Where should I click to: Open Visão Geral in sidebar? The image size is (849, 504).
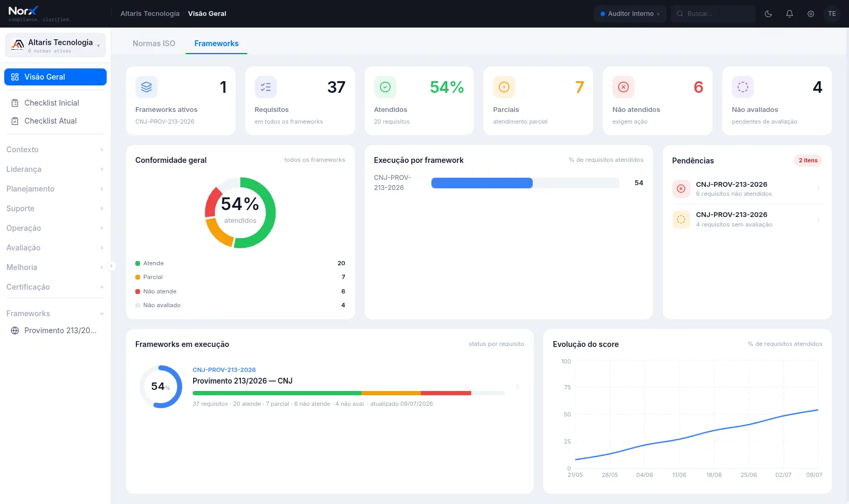coord(55,77)
